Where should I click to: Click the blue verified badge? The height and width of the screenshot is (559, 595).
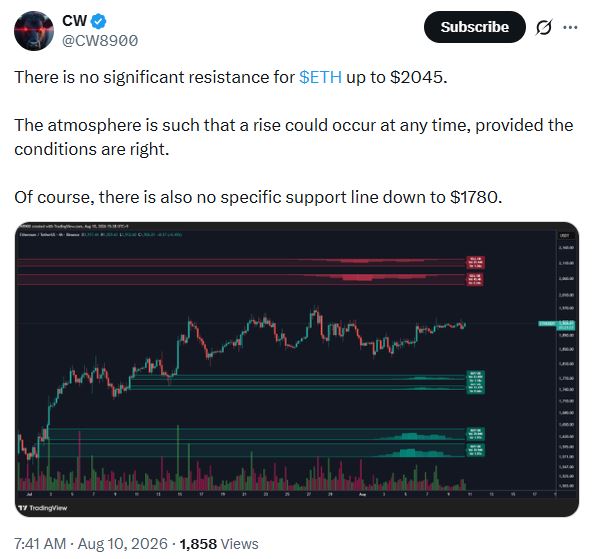click(x=99, y=21)
